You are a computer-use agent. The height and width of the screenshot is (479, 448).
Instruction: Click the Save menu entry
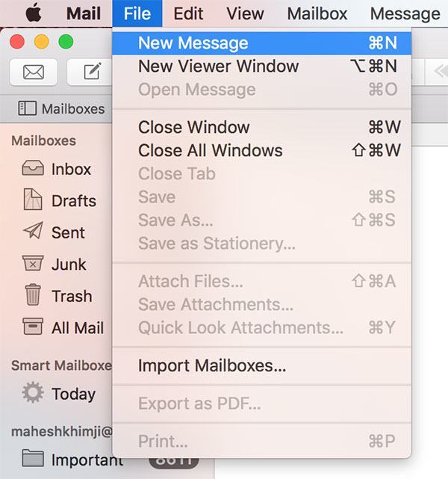(262, 197)
